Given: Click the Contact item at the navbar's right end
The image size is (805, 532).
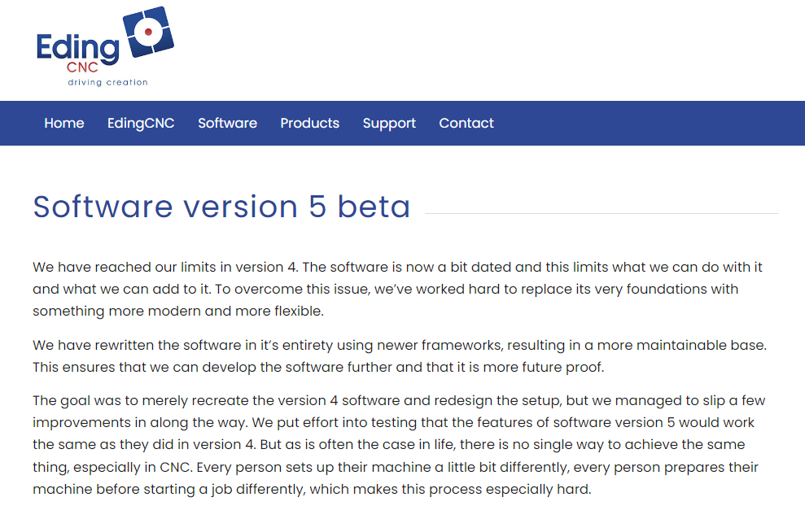Looking at the screenshot, I should 466,123.
